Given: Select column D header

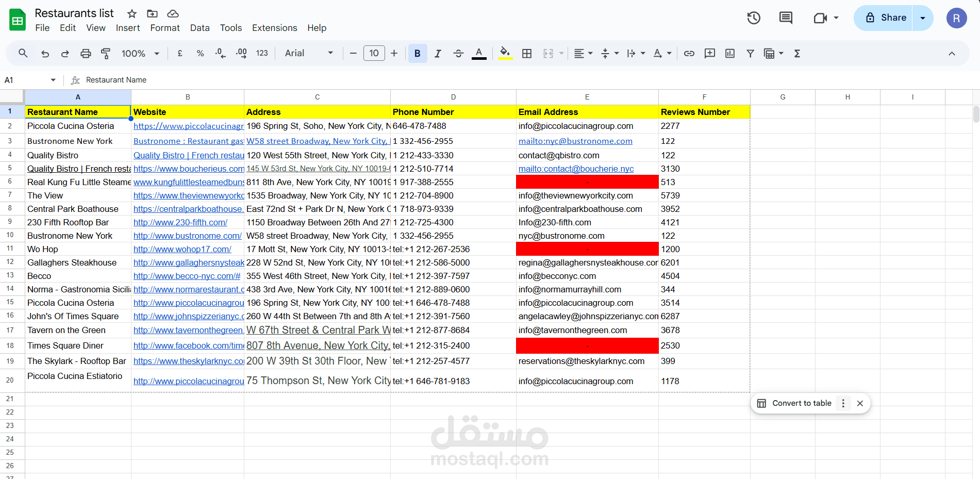Looking at the screenshot, I should pyautogui.click(x=453, y=97).
